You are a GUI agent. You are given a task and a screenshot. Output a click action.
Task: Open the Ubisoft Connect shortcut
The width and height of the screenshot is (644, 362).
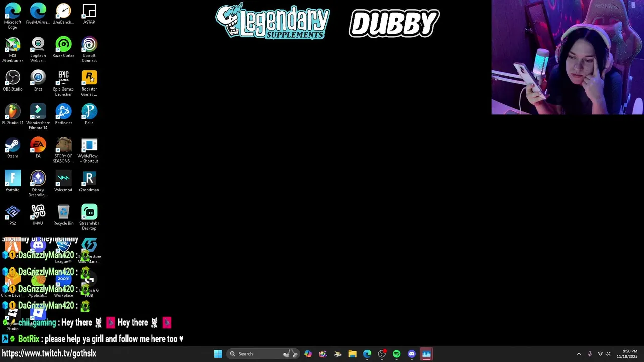click(x=89, y=50)
